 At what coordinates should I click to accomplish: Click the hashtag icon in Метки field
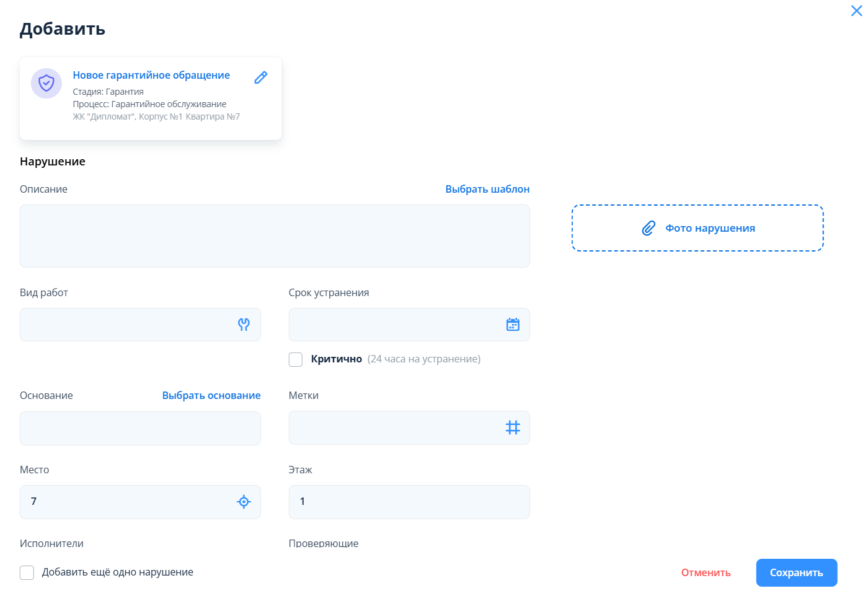[513, 427]
